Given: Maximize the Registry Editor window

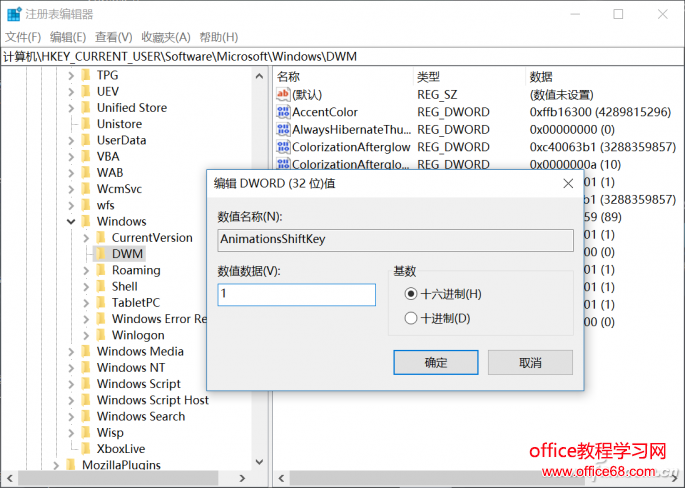Looking at the screenshot, I should 618,14.
